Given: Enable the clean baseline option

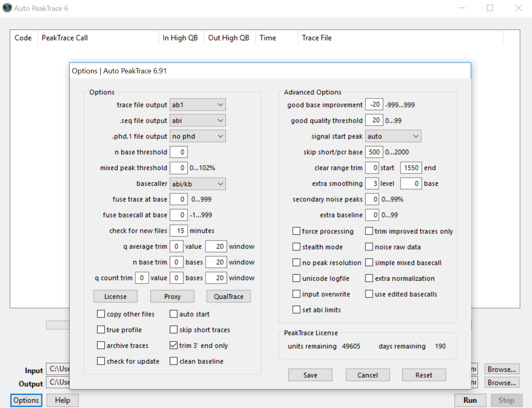Looking at the screenshot, I should pyautogui.click(x=174, y=361).
